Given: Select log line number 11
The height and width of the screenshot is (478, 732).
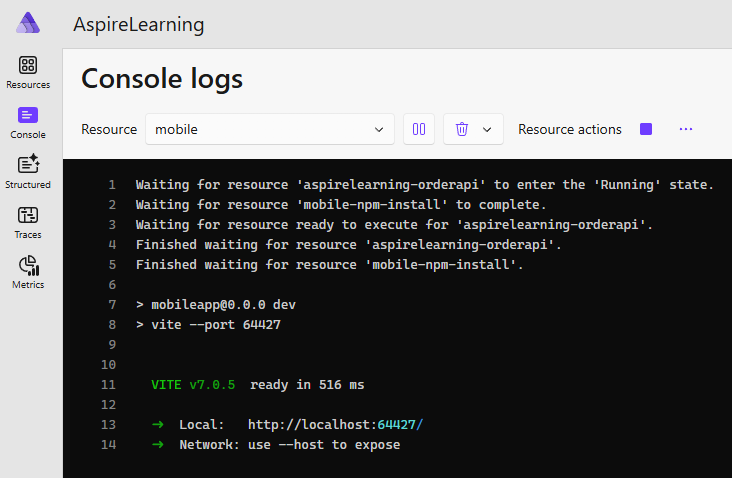Looking at the screenshot, I should [108, 385].
